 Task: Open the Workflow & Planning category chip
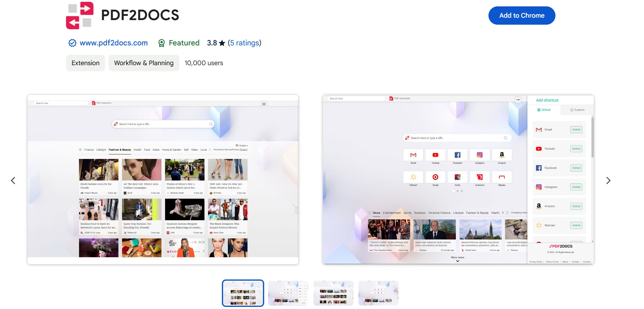point(144,63)
